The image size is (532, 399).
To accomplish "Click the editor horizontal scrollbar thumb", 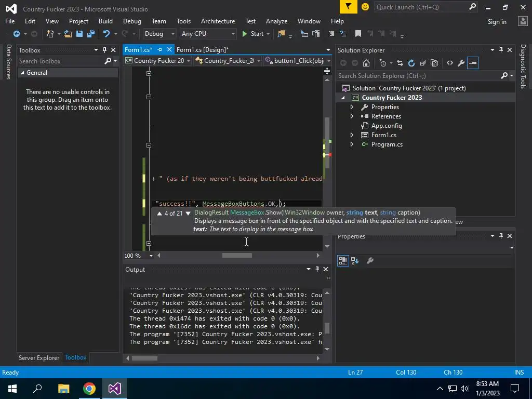I will coord(237,256).
